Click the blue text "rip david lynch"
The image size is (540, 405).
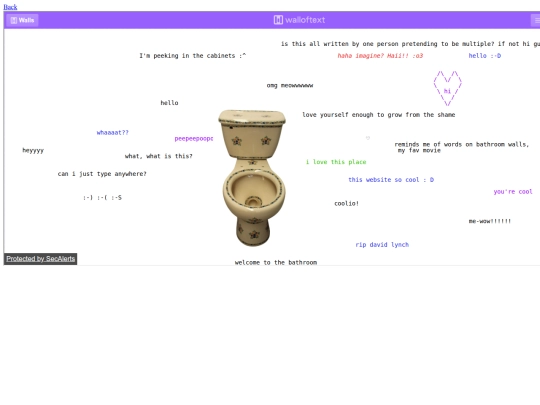pyautogui.click(x=382, y=245)
